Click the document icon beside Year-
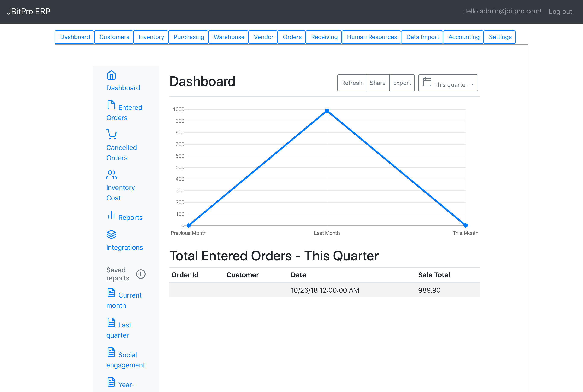Screen dimensions: 583x392 point(111,382)
